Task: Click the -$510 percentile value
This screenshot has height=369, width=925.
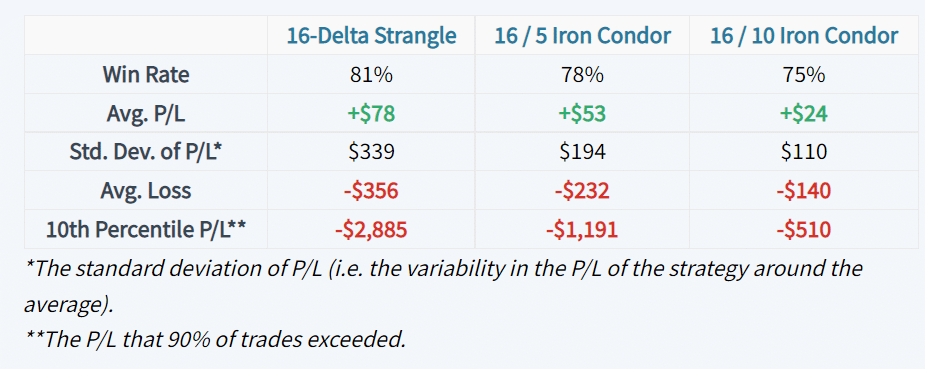Action: coord(804,229)
